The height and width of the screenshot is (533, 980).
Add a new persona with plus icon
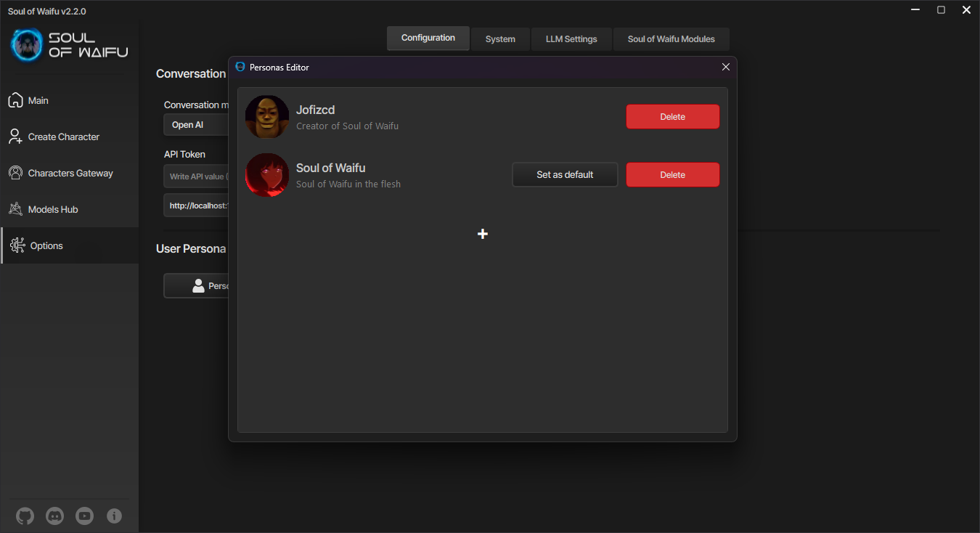(x=483, y=234)
